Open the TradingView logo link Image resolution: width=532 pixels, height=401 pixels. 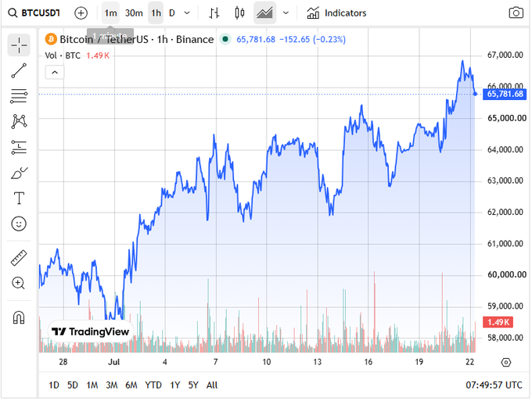pos(91,331)
